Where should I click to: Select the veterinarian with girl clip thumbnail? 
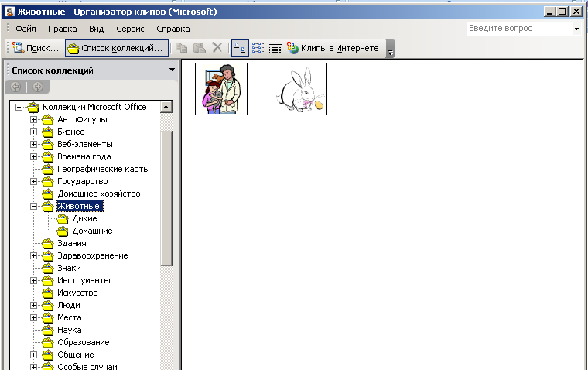point(221,89)
